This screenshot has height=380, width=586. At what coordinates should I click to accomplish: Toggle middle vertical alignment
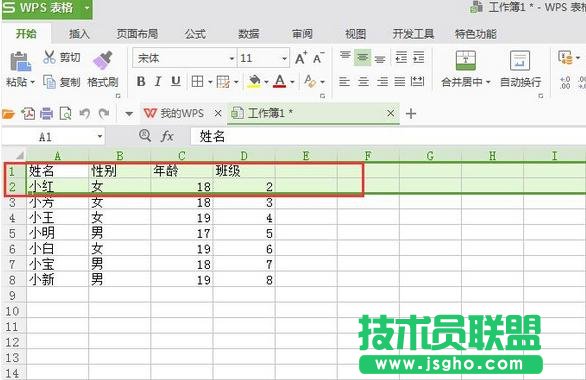(x=362, y=58)
